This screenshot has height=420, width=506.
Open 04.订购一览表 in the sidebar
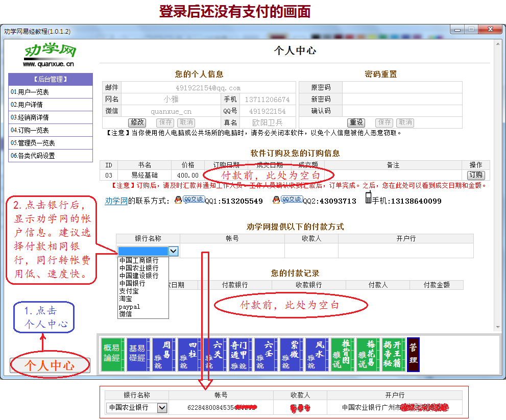[x=51, y=130]
